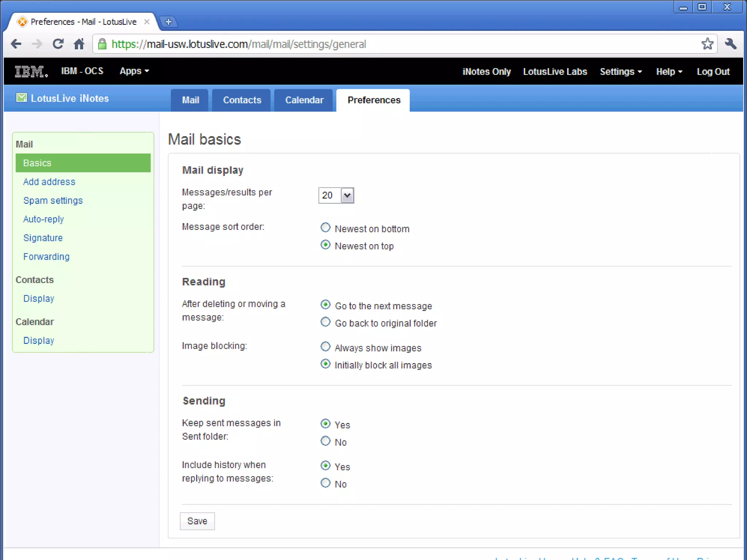The width and height of the screenshot is (747, 560).
Task: Select Always show images option
Action: pos(325,347)
